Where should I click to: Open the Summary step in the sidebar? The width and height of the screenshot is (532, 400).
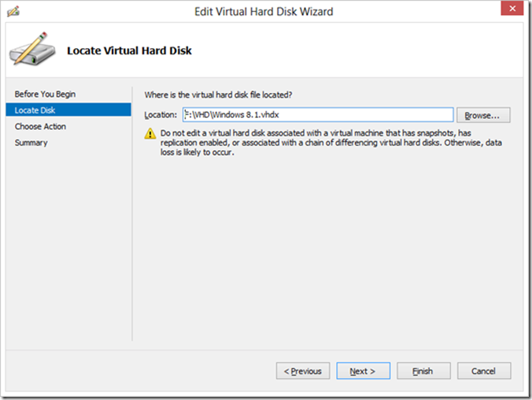coord(31,143)
